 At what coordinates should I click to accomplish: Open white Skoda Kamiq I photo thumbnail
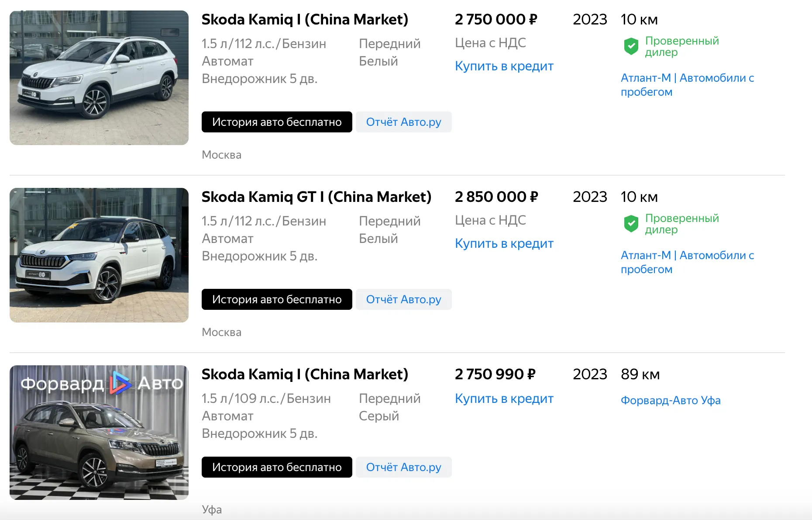(99, 78)
